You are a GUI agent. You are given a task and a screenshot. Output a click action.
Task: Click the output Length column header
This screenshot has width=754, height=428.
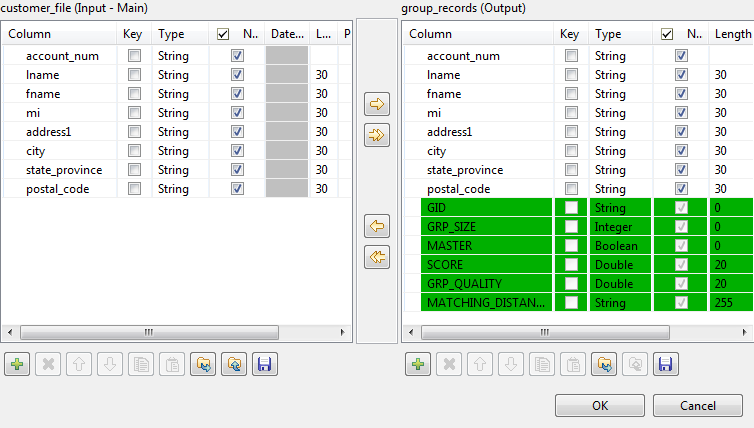tap(731, 34)
